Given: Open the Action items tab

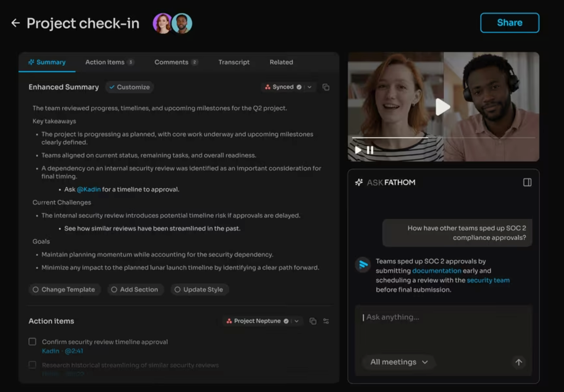Looking at the screenshot, I should [x=110, y=62].
